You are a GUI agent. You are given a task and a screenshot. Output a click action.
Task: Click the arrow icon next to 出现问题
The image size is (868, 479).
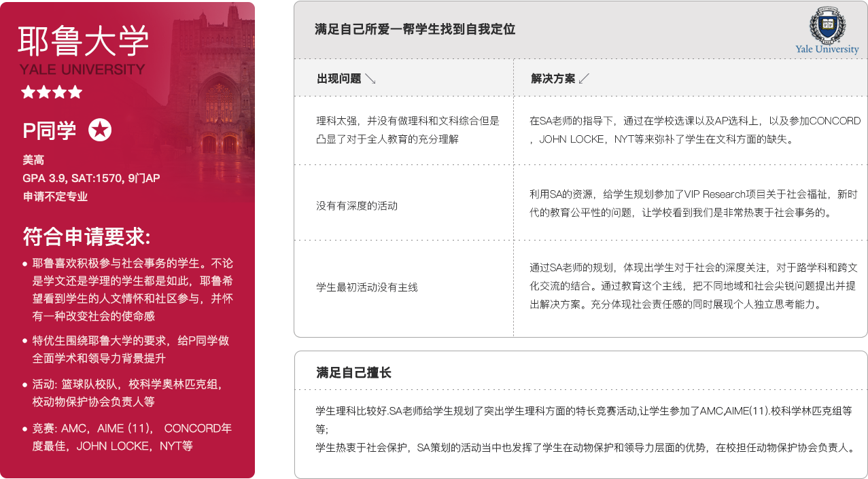[x=370, y=79]
